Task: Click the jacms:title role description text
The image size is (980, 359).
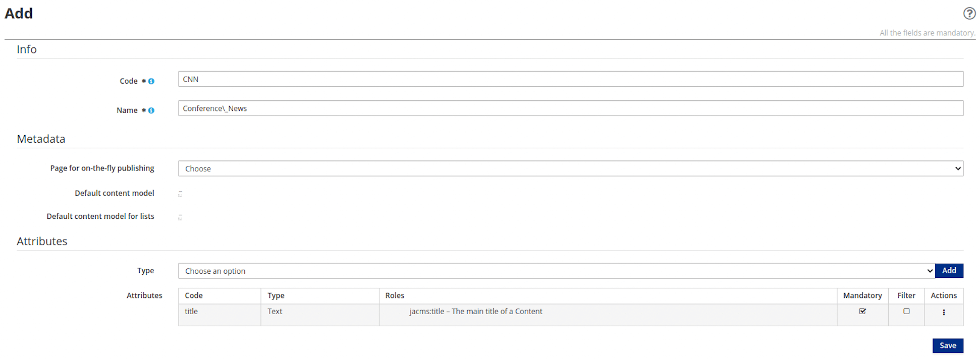Action: click(x=476, y=312)
